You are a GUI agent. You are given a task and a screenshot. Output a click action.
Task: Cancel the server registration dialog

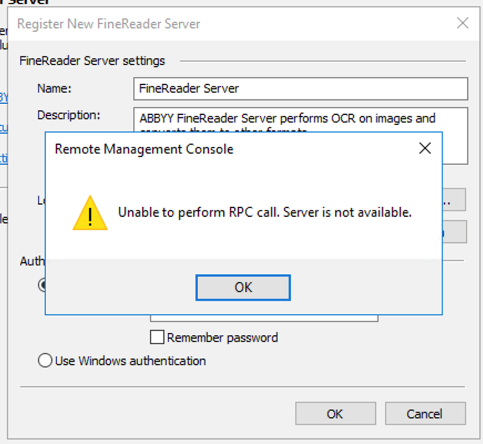[425, 414]
